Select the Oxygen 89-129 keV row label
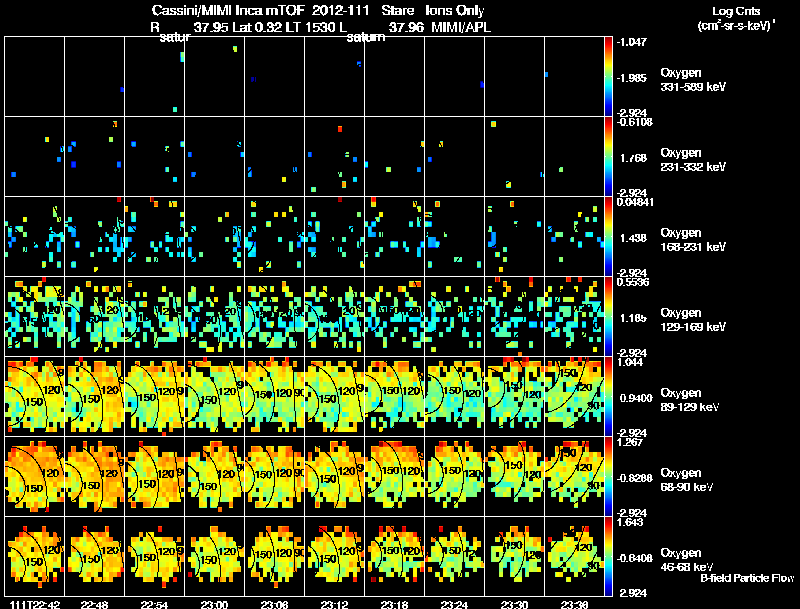 (689, 400)
